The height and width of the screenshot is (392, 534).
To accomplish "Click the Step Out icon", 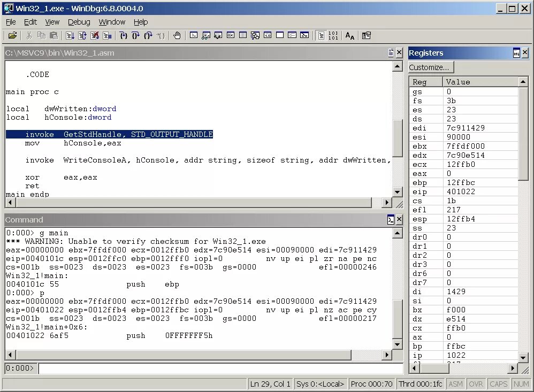I will [x=147, y=35].
